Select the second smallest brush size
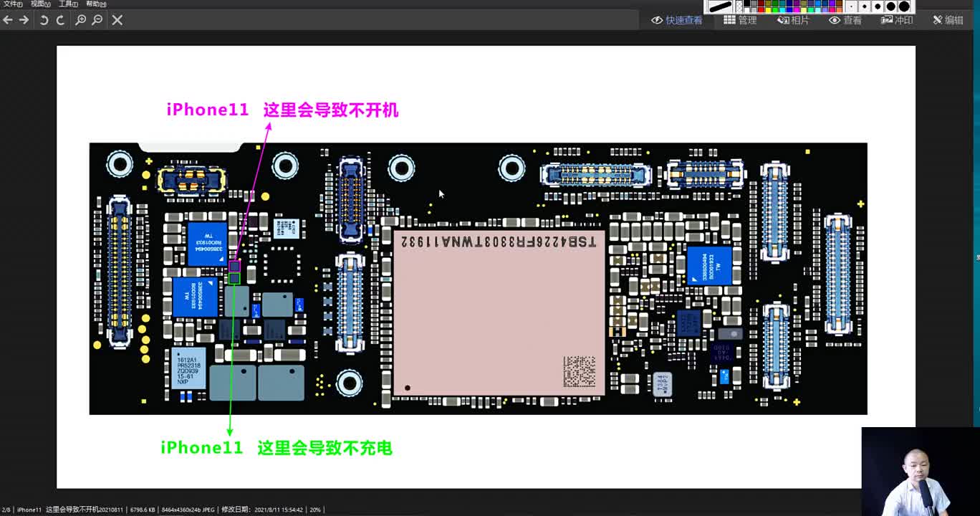The height and width of the screenshot is (516, 980). tap(865, 6)
